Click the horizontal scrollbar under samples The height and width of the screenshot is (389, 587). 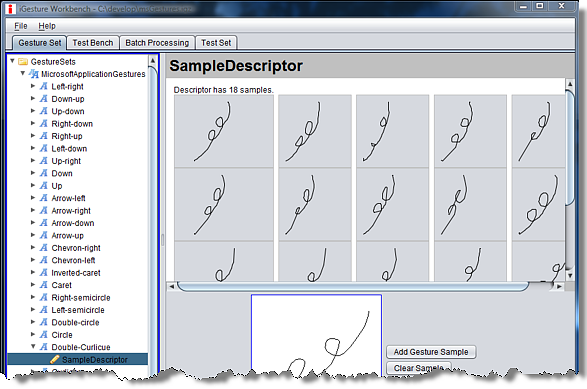click(x=353, y=287)
